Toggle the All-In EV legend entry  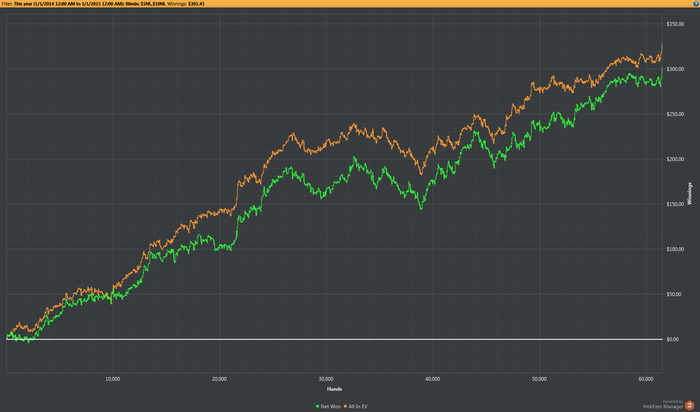click(x=356, y=407)
